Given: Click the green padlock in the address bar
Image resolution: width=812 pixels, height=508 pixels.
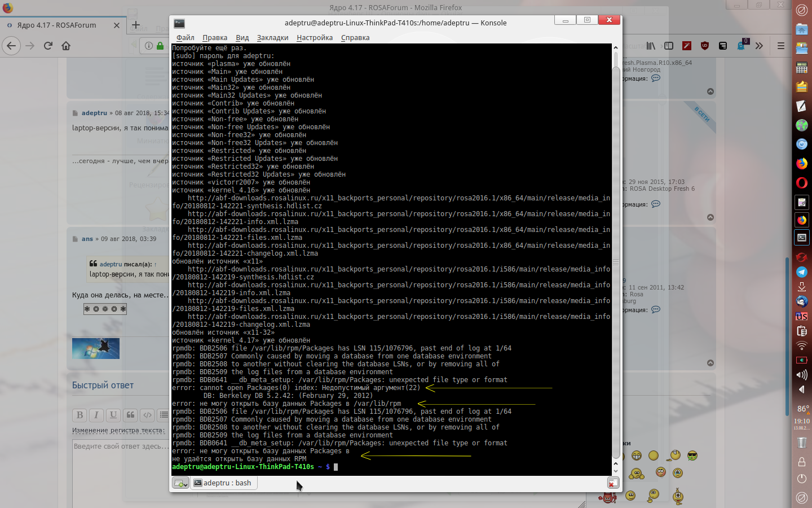Looking at the screenshot, I should point(160,46).
